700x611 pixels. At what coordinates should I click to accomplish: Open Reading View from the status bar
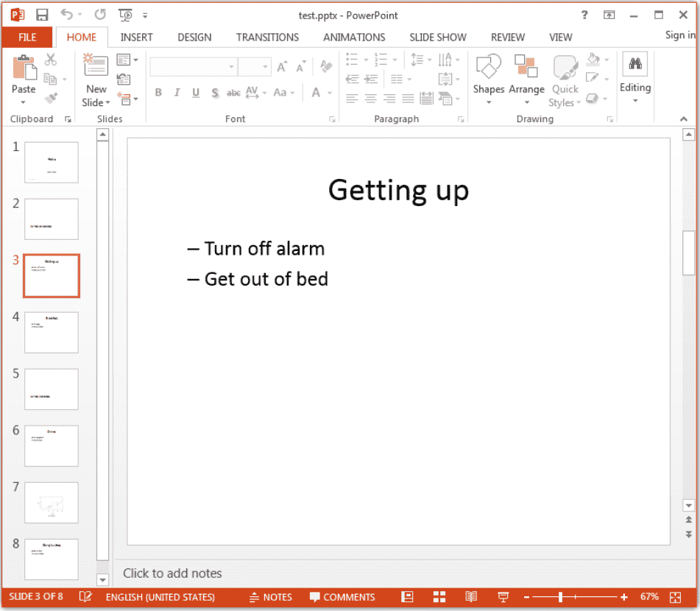click(x=471, y=597)
